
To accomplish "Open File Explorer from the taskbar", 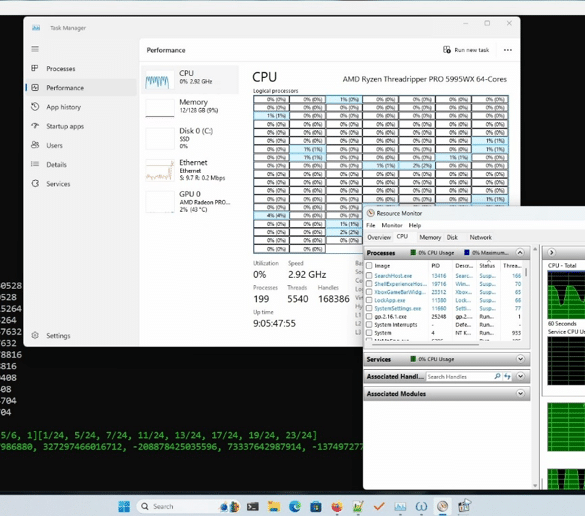I will pyautogui.click(x=274, y=506).
